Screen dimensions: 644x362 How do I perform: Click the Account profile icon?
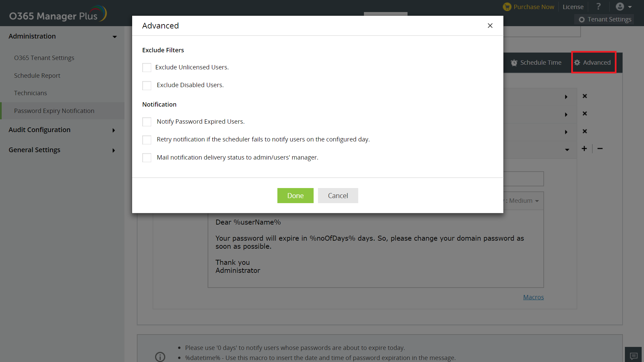[x=620, y=7]
